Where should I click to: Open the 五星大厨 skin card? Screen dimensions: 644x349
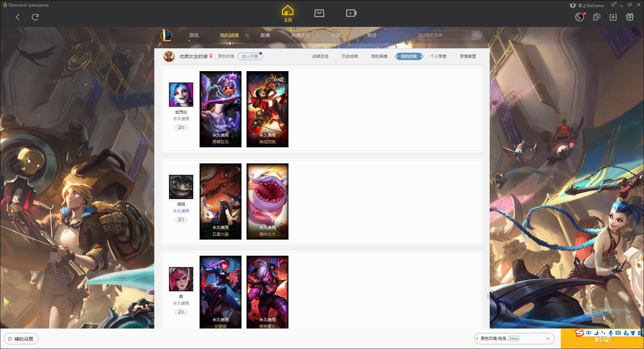point(220,201)
